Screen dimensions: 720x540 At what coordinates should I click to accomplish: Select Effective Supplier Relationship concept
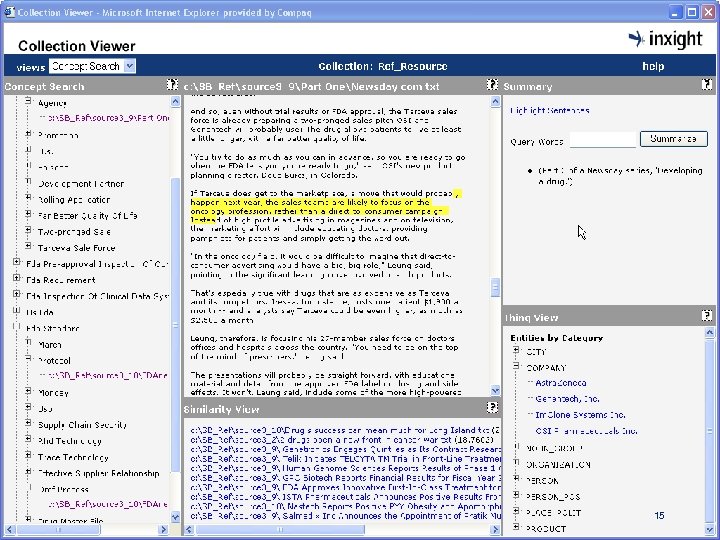tap(99, 473)
